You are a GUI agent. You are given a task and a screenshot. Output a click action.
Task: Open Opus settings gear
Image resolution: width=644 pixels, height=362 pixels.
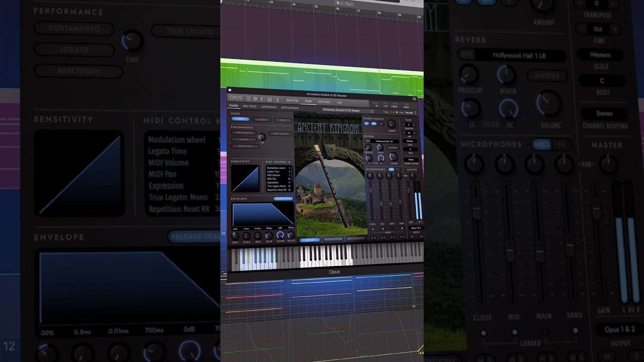coord(255,99)
